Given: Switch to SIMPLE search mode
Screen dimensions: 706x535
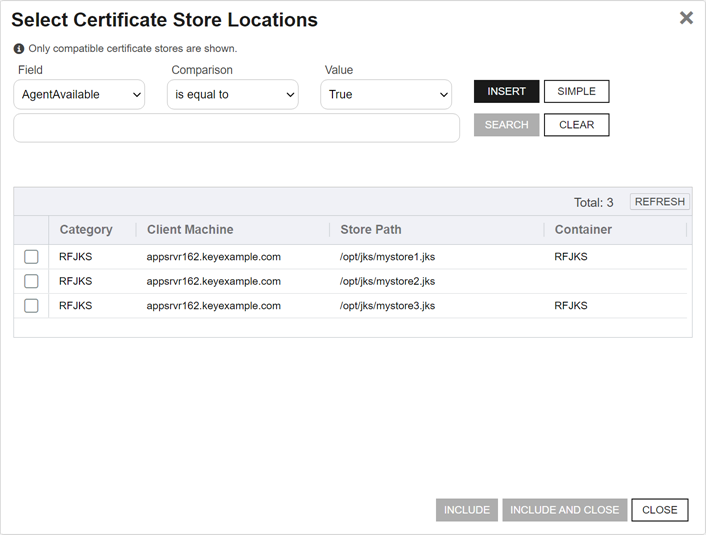Looking at the screenshot, I should (576, 92).
